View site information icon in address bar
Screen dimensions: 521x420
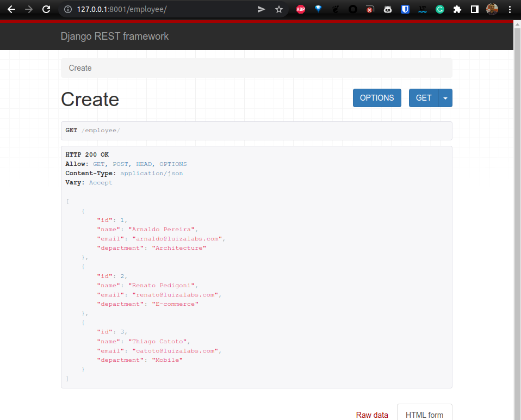click(x=68, y=9)
